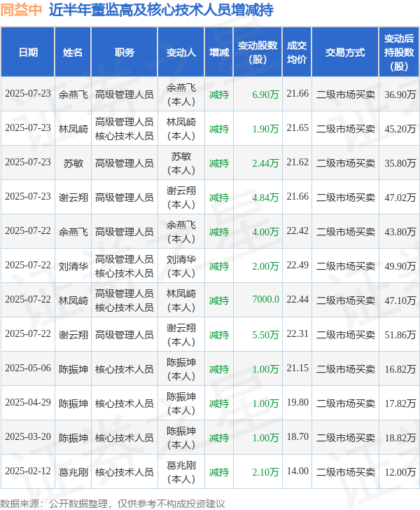Click the 同益中 stock name in title
Screen dimensions: 420x510
tap(21, 10)
